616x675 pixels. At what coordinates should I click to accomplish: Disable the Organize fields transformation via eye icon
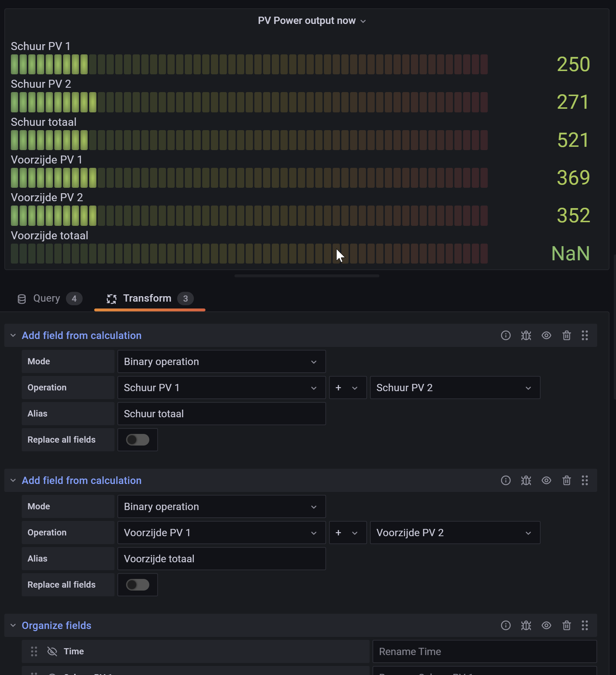546,625
